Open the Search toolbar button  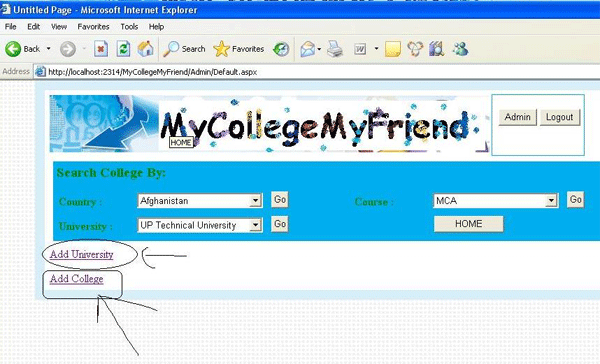pos(184,49)
